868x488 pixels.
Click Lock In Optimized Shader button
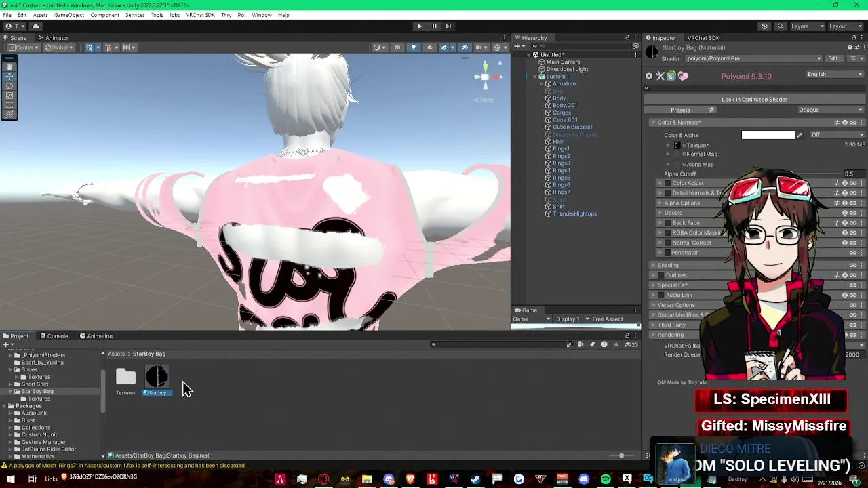click(754, 100)
